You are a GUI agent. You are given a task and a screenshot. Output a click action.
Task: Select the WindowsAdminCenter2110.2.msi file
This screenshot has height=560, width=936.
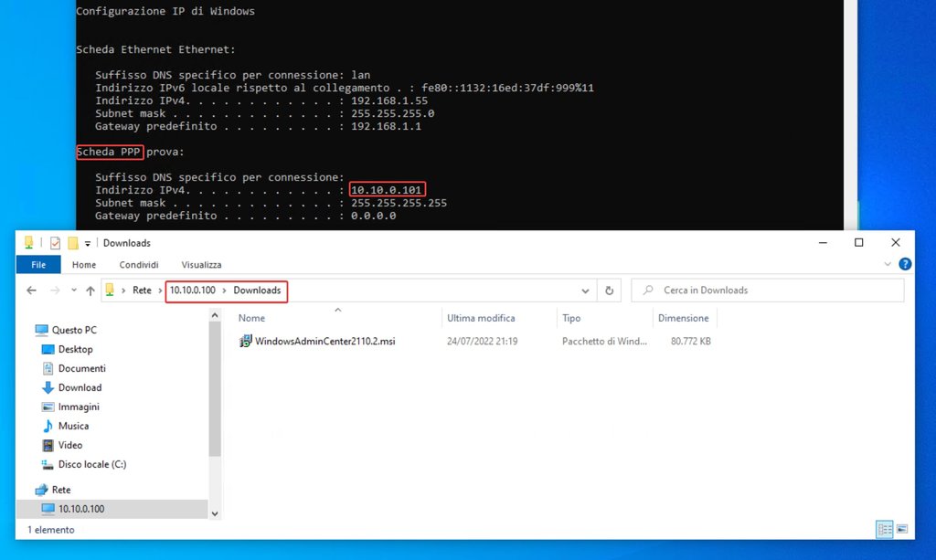tap(324, 342)
